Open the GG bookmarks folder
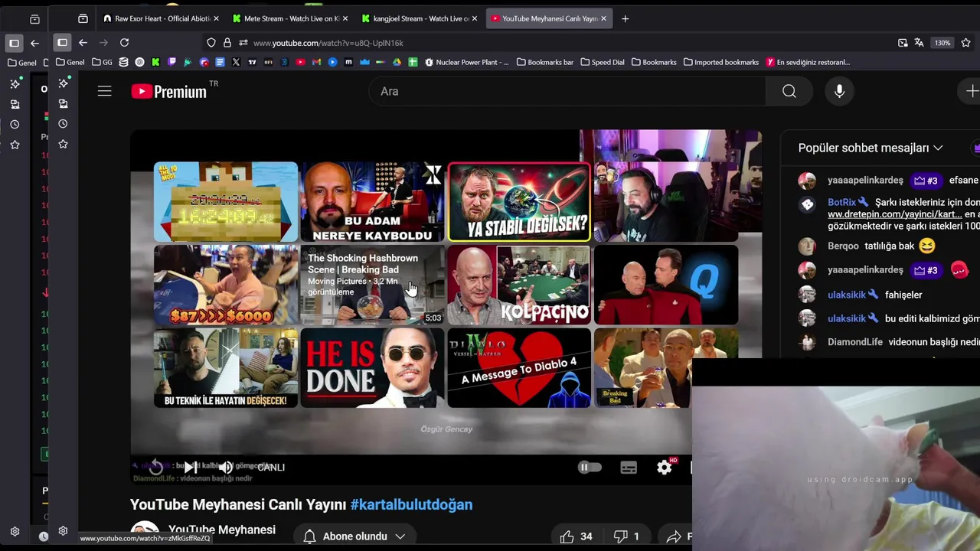The height and width of the screenshot is (551, 980). pyautogui.click(x=102, y=62)
